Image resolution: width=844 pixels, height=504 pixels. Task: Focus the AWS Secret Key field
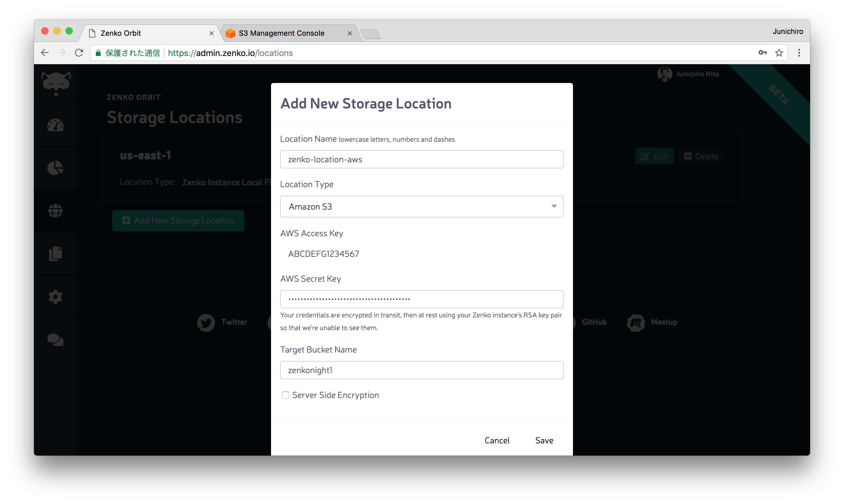[x=422, y=299]
